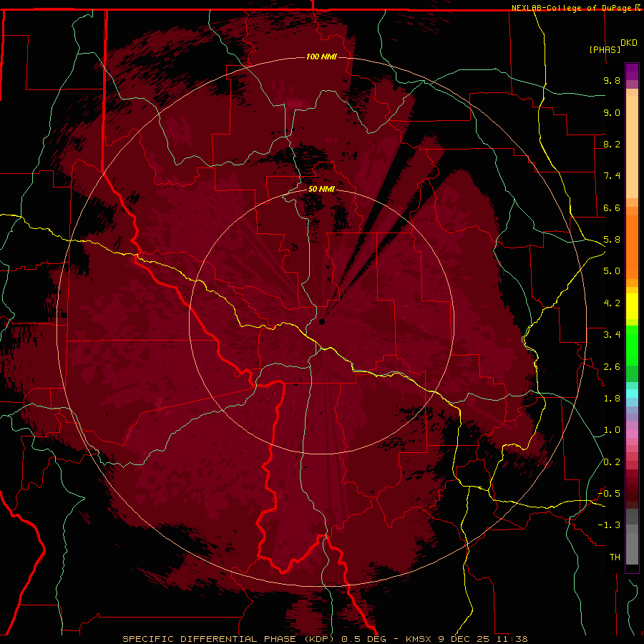Click the 4.2 value on the legend
This screenshot has width=644, height=644.
(612, 303)
